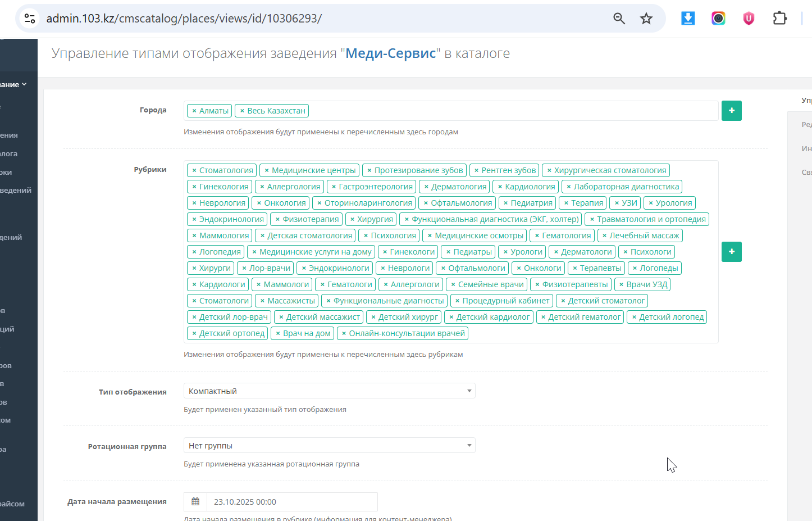
Task: Bookmark this page with the star icon
Action: click(x=646, y=19)
